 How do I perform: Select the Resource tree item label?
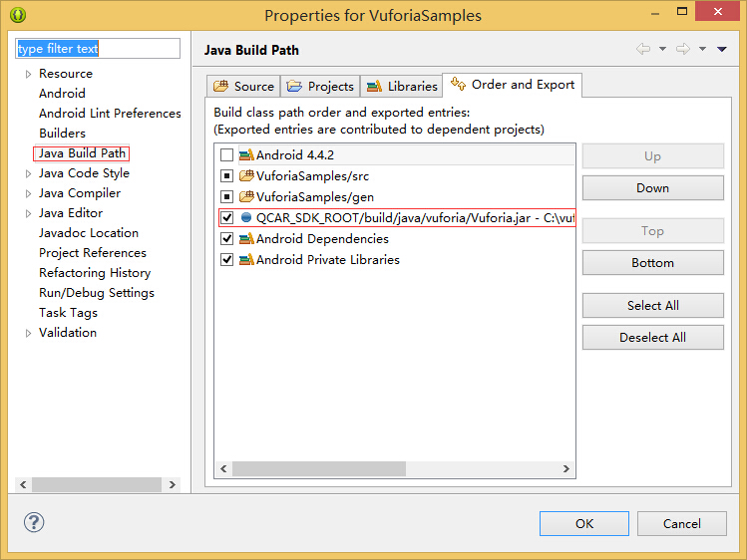[65, 74]
